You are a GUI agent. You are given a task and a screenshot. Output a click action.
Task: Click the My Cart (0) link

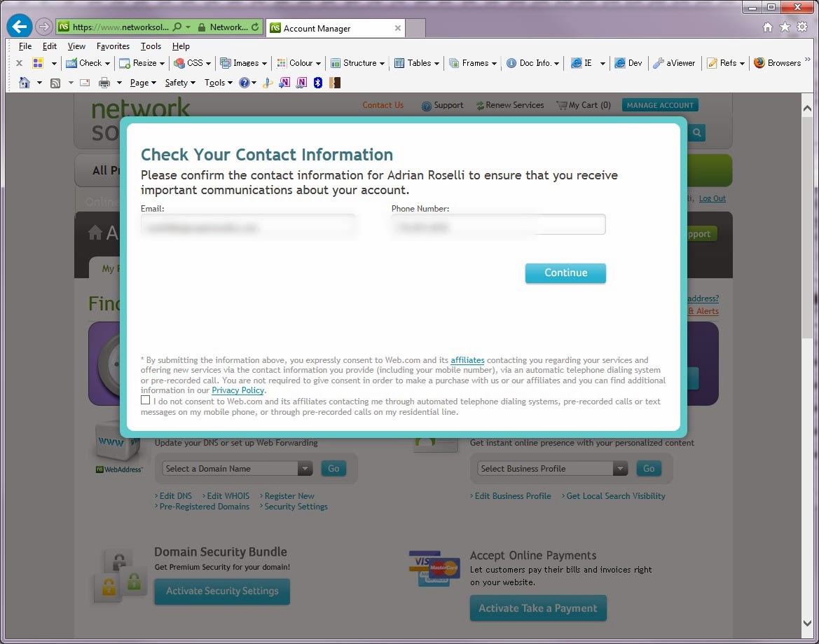click(x=584, y=105)
